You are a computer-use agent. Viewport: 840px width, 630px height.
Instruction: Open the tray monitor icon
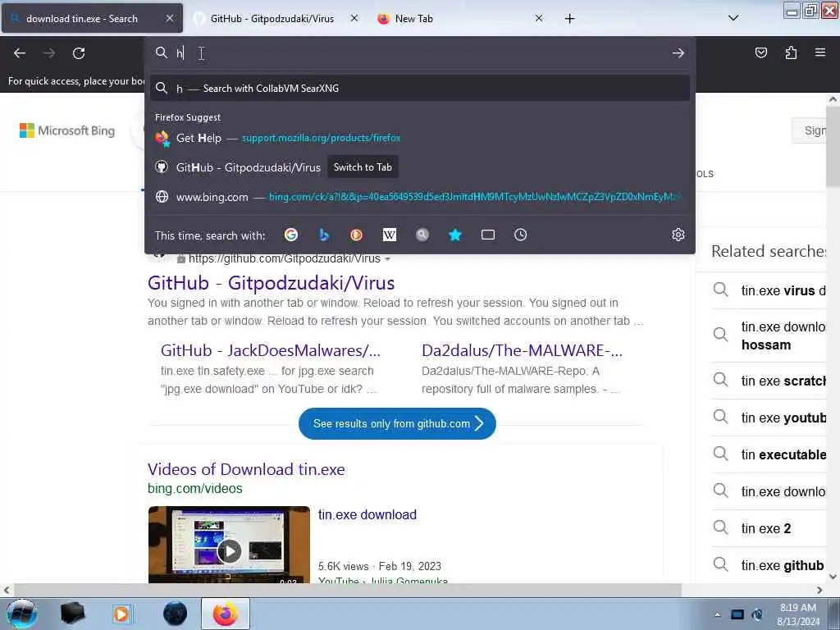(x=737, y=614)
